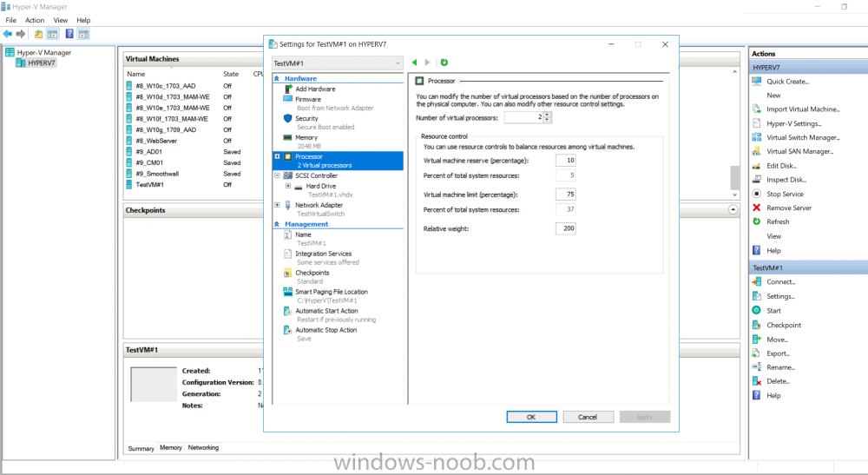Image resolution: width=868 pixels, height=475 pixels.
Task: Click Start under TestVM#1 actions
Action: click(x=773, y=311)
